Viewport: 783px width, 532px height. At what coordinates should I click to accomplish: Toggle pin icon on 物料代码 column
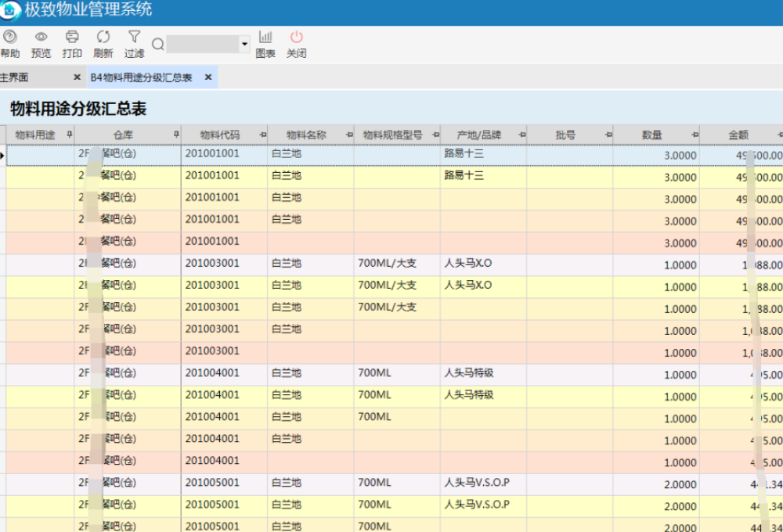coord(263,135)
